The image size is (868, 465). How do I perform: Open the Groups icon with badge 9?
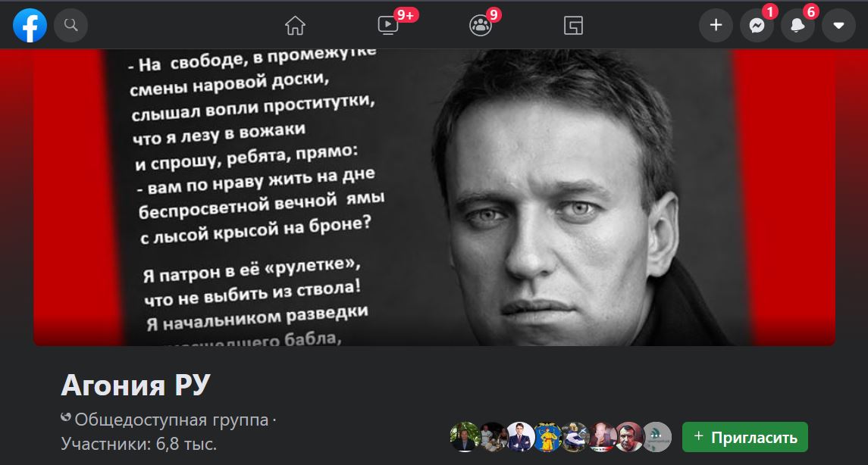pyautogui.click(x=481, y=26)
